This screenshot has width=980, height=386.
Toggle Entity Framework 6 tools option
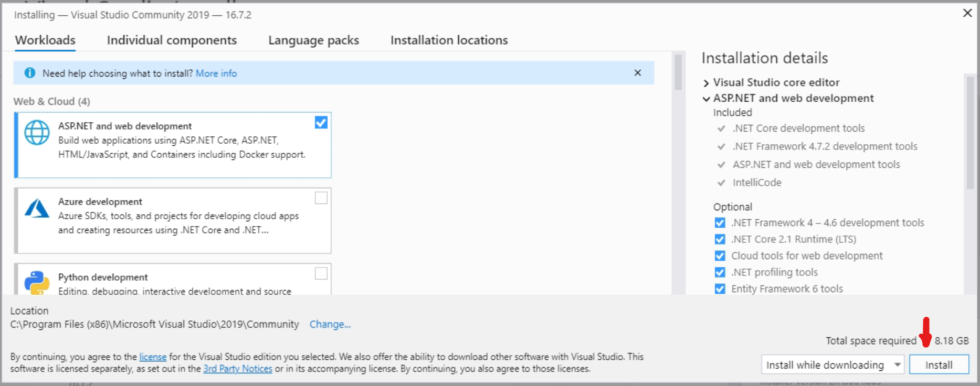tap(720, 289)
